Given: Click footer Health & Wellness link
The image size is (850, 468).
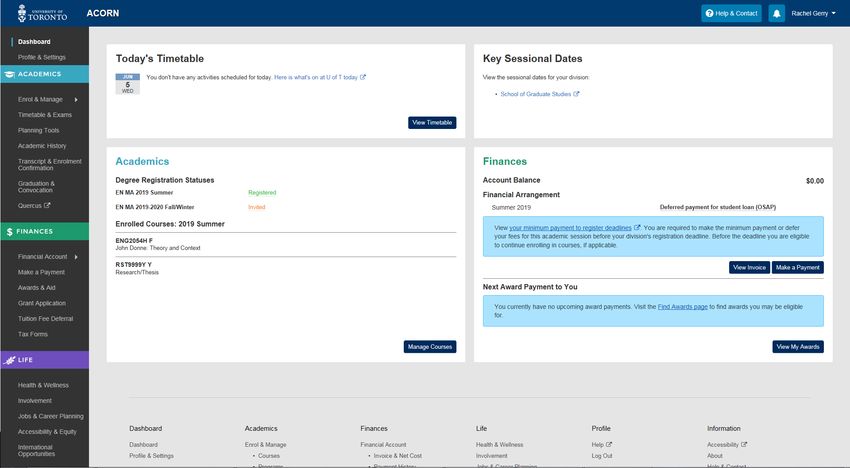Looking at the screenshot, I should [499, 445].
